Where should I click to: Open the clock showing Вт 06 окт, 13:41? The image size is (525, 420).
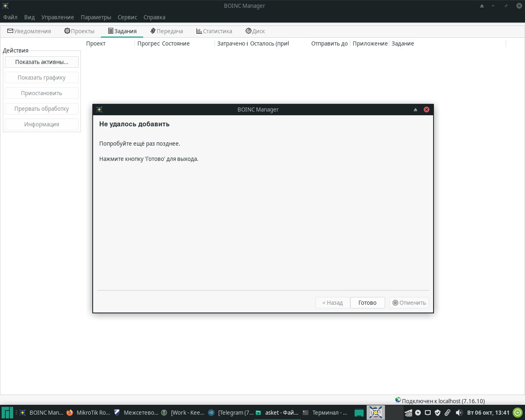point(488,413)
